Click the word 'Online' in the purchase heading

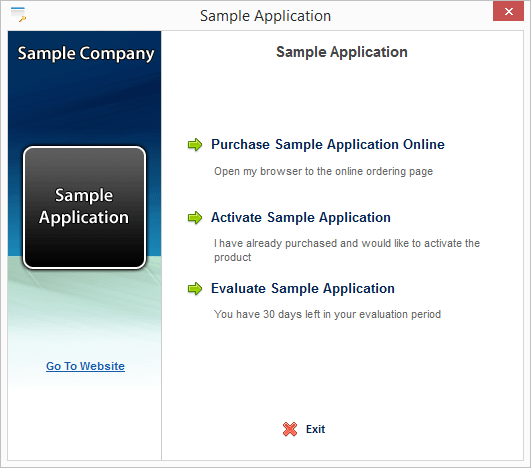(x=424, y=144)
